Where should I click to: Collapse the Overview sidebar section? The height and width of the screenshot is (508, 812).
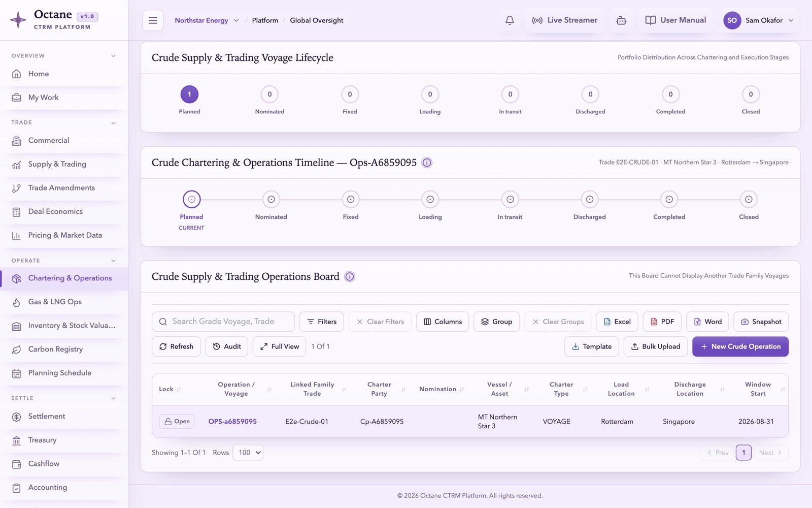[113, 56]
